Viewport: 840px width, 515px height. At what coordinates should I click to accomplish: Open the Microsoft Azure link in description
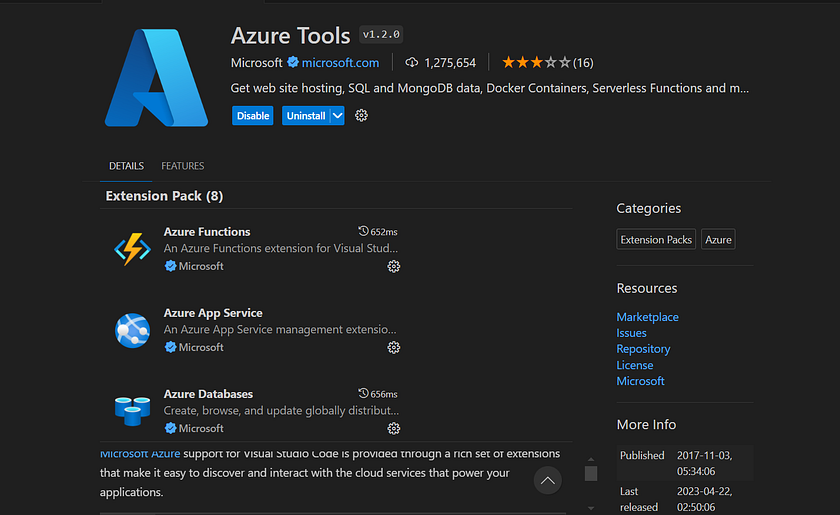click(140, 454)
